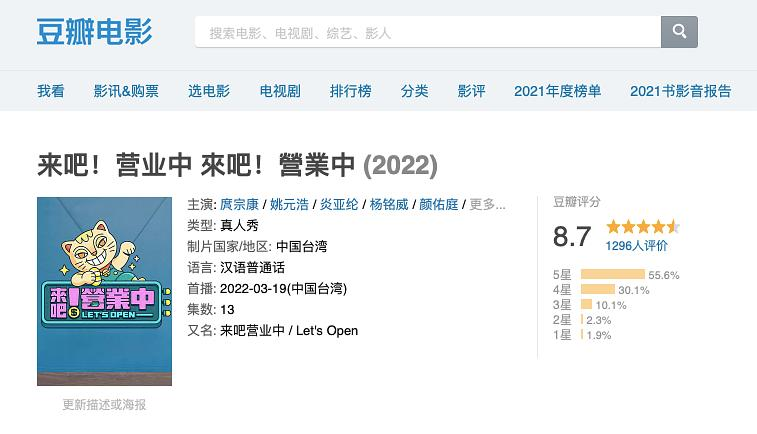Open the 2021年度榜单 link

pos(557,91)
